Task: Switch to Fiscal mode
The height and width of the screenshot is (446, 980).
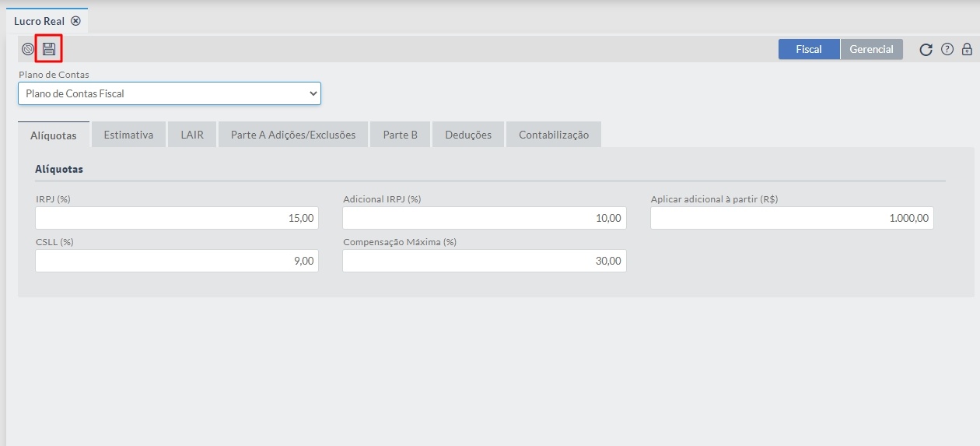Action: tap(809, 49)
